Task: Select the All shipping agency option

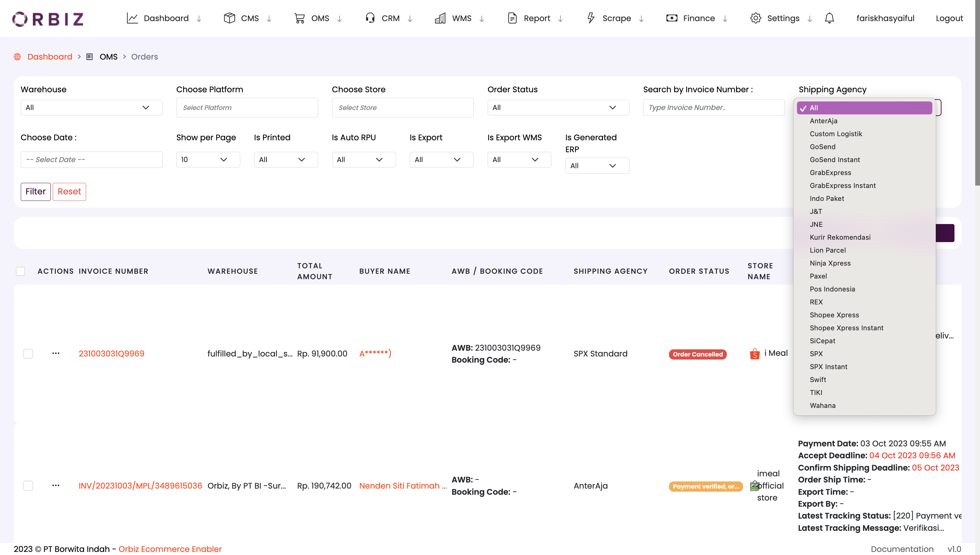Action: (864, 108)
